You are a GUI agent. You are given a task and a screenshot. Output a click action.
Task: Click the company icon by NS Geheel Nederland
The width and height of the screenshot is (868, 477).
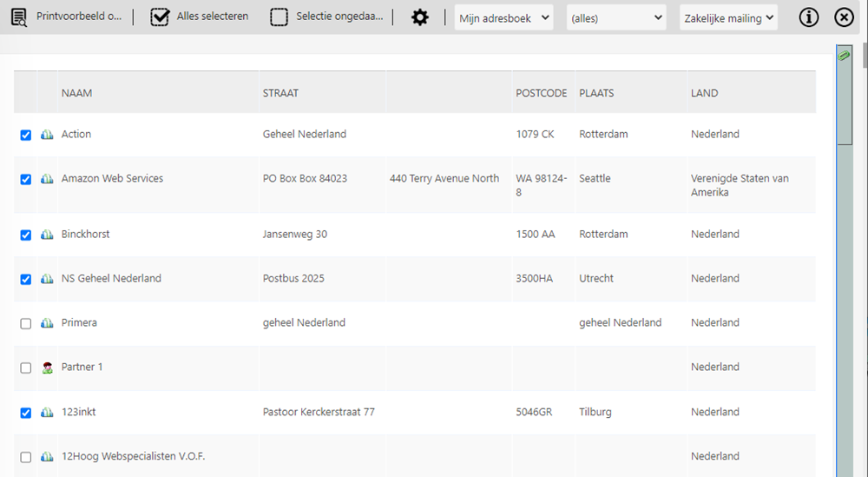[47, 279]
